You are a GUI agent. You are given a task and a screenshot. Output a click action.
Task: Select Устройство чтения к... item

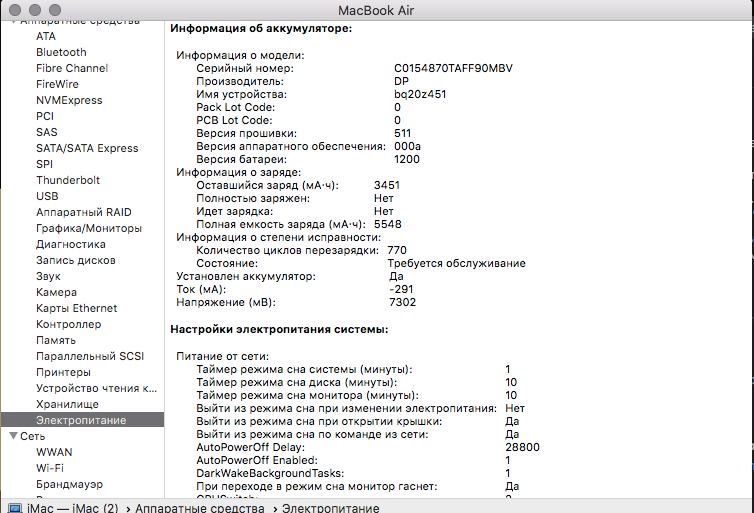(96, 388)
